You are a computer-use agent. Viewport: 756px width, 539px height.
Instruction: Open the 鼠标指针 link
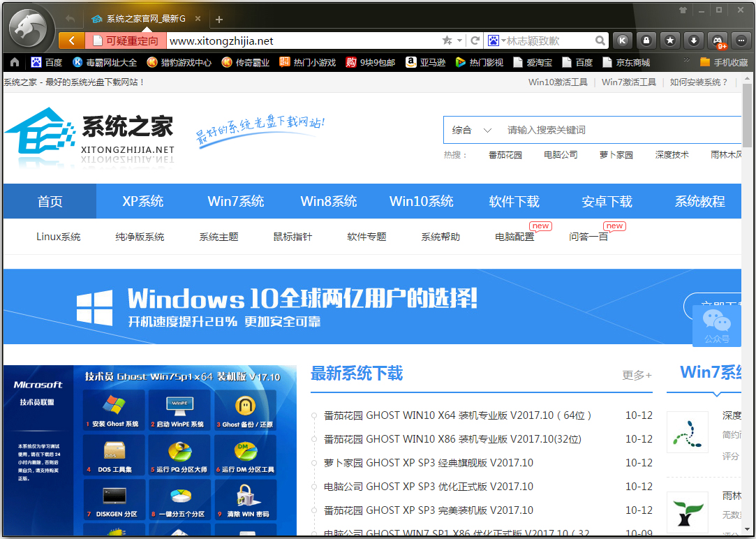(x=292, y=237)
